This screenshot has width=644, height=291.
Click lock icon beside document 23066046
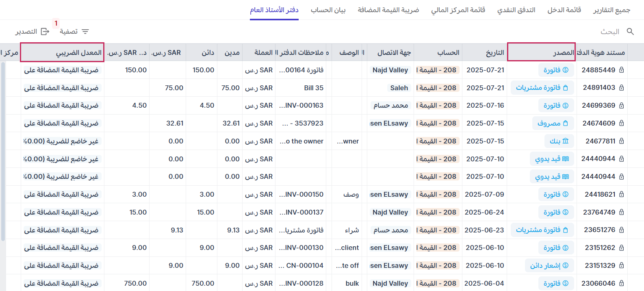coord(622,283)
